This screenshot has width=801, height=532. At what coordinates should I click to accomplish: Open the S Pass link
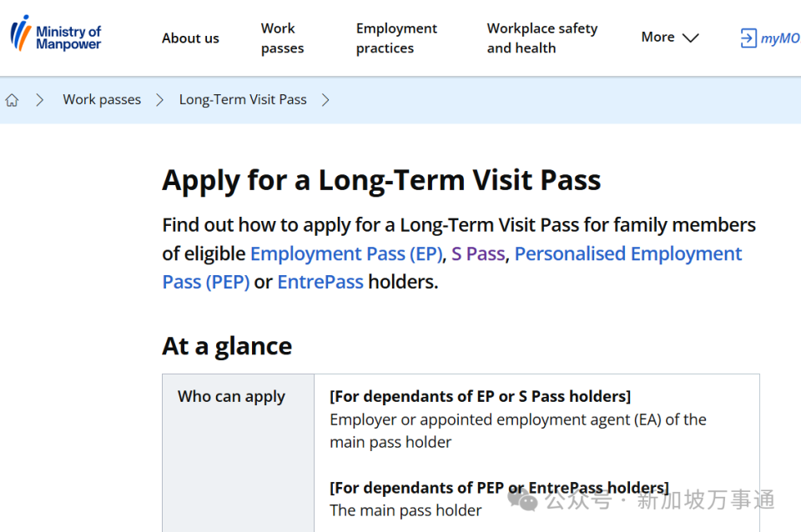478,253
